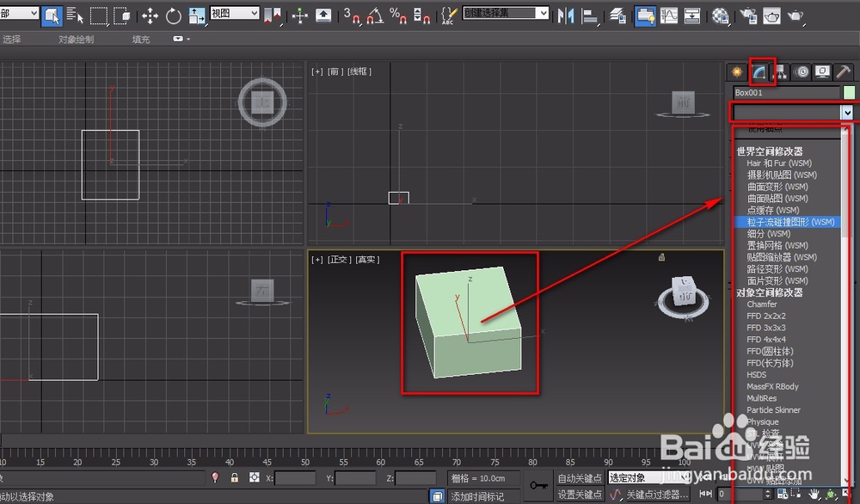Toggle the Graphite modeling ribbon

point(645,15)
